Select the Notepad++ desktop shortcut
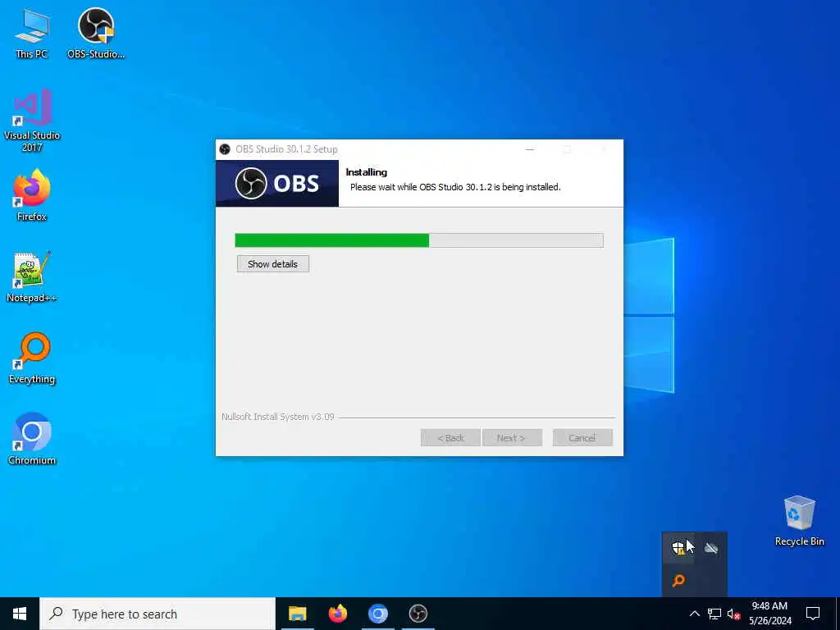The height and width of the screenshot is (630, 840). coord(32,277)
